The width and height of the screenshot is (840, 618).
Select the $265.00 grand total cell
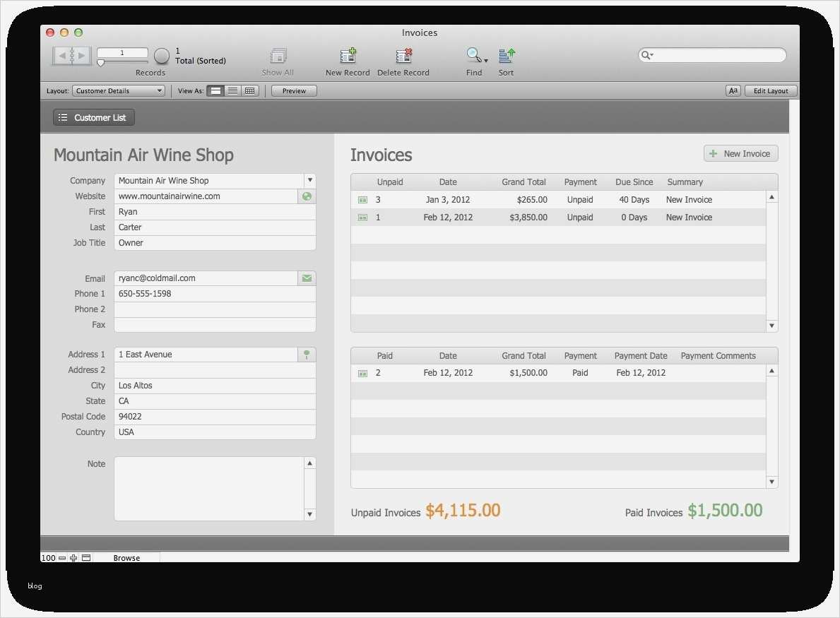[x=532, y=200]
